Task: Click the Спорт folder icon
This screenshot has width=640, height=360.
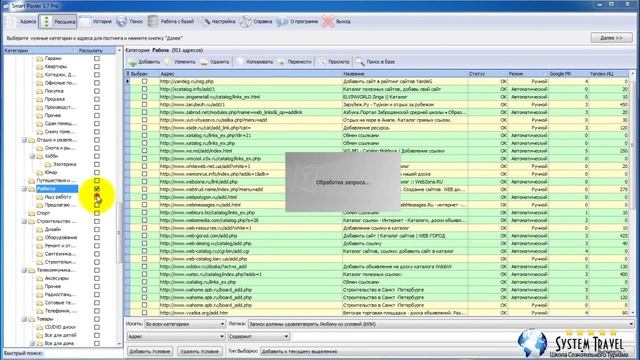Action: [x=31, y=213]
